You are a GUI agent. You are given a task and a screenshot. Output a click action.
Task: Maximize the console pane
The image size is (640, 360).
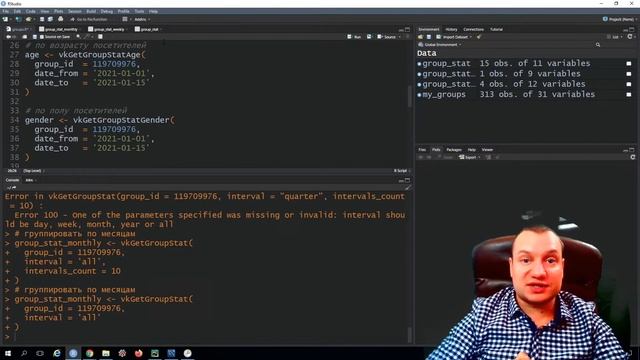click(x=407, y=180)
